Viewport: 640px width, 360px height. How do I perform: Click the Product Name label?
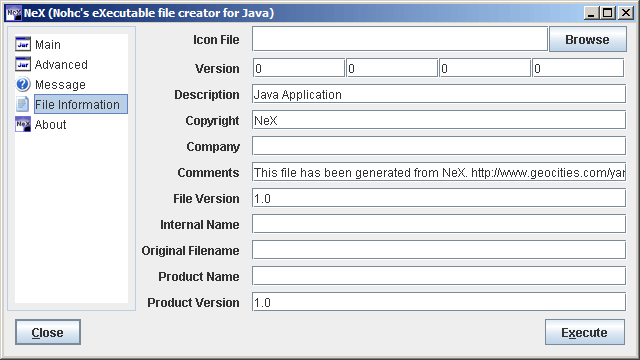click(x=199, y=277)
